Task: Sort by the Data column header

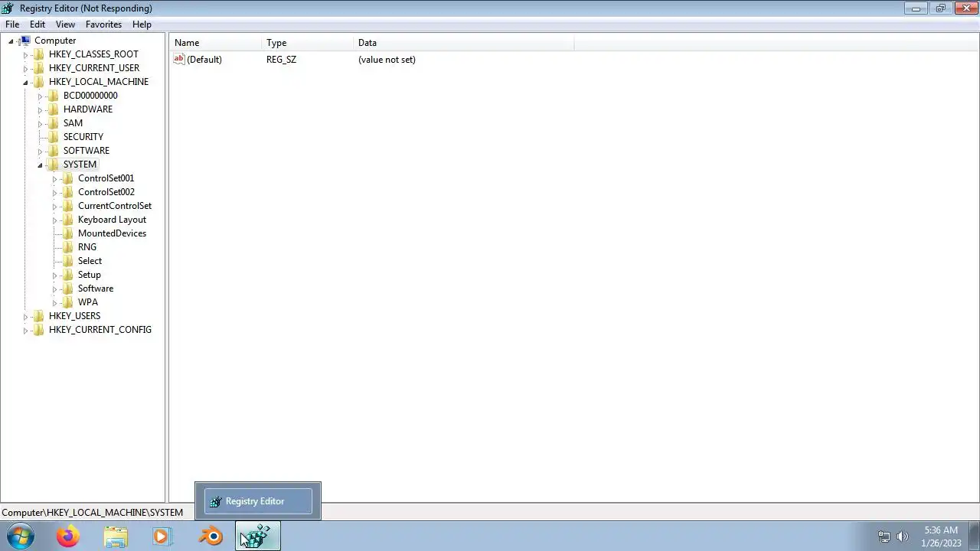Action: pyautogui.click(x=464, y=43)
